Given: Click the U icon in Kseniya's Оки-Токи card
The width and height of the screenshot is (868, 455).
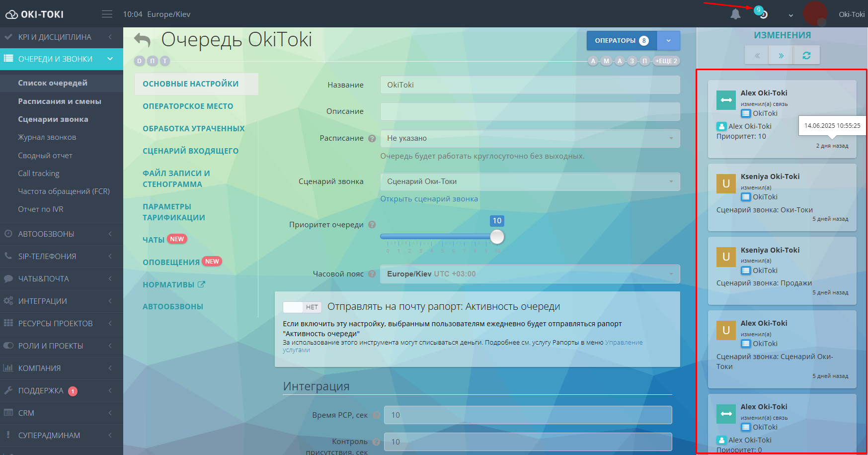Looking at the screenshot, I should (x=726, y=183).
